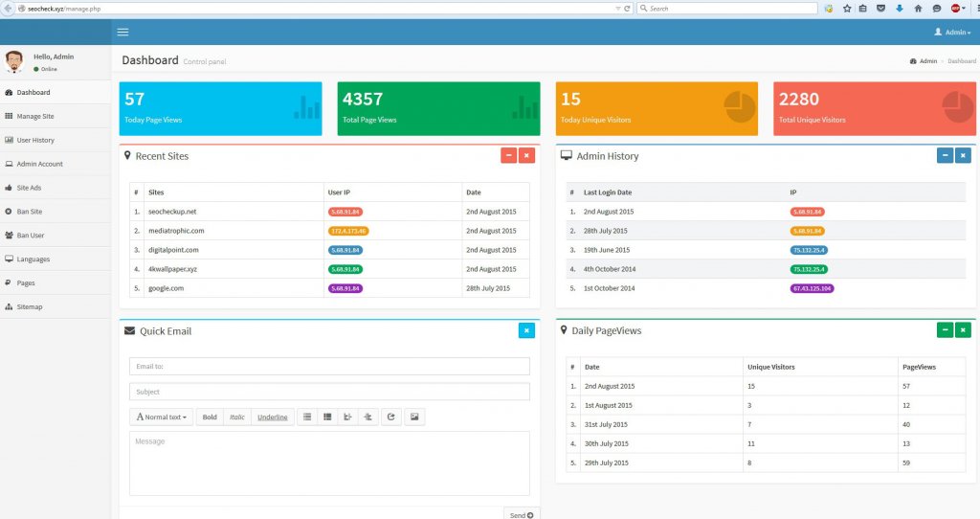Screen dimensions: 980x519
Task: Collapse the Recent Sites panel
Action: (508, 155)
